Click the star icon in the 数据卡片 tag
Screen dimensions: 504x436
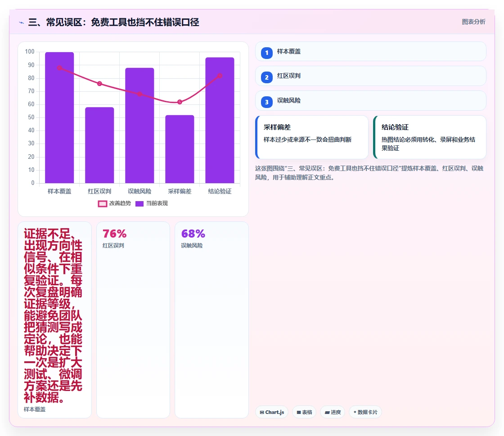coord(355,412)
